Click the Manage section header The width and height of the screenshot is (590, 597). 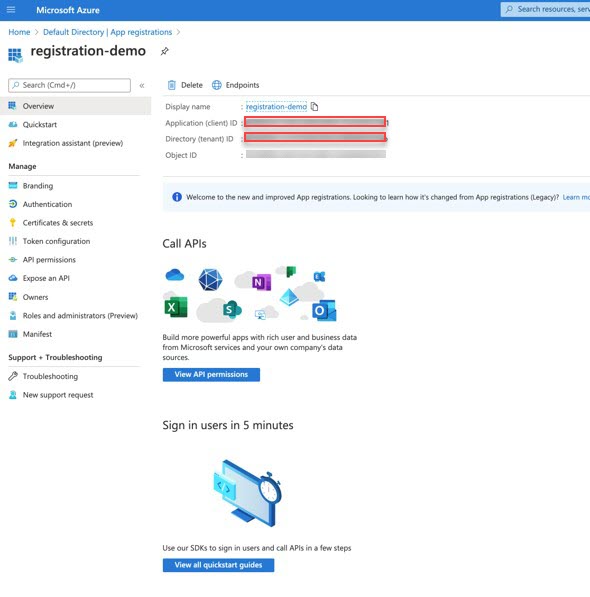click(22, 166)
